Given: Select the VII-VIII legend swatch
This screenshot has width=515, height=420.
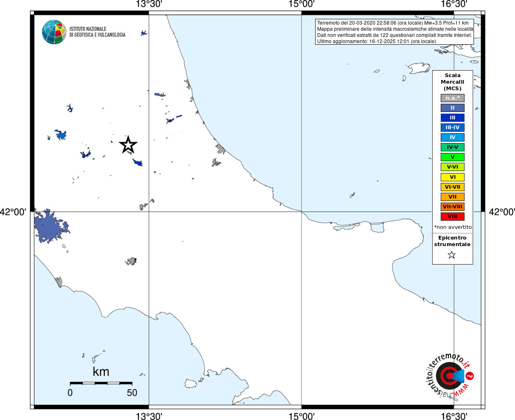Looking at the screenshot, I should (x=453, y=207).
